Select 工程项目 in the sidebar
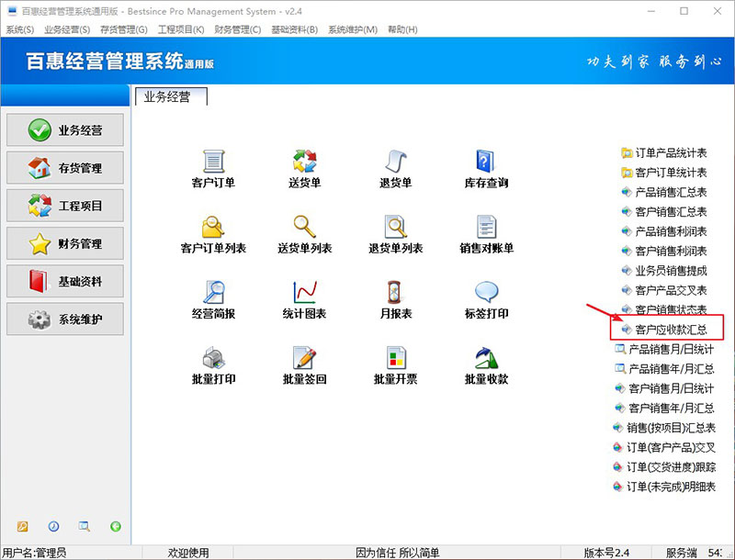This screenshot has width=735, height=560. (65, 206)
